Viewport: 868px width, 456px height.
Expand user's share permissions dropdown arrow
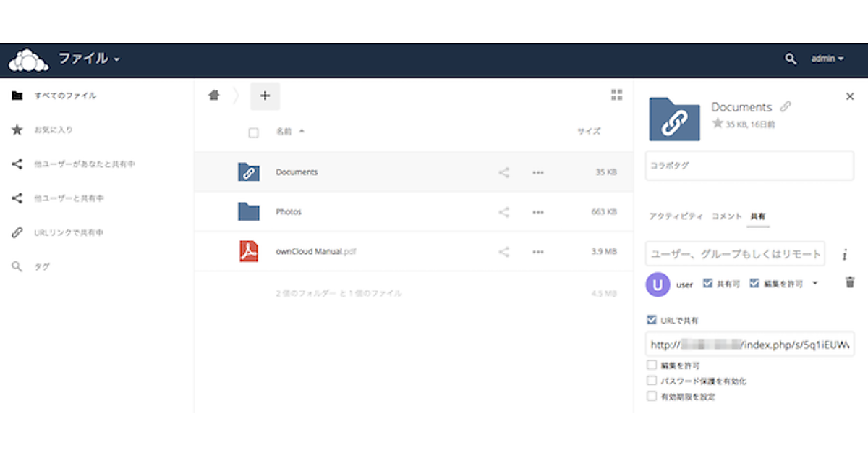[815, 284]
